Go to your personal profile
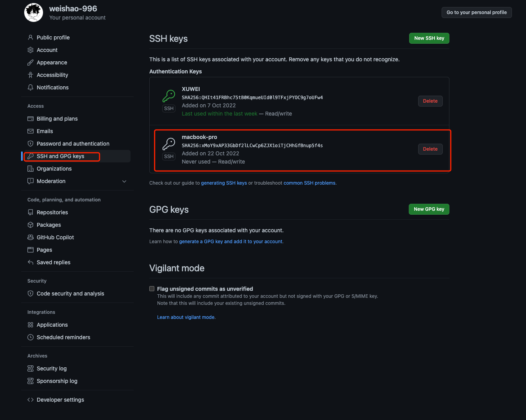This screenshot has width=526, height=420. (x=476, y=12)
